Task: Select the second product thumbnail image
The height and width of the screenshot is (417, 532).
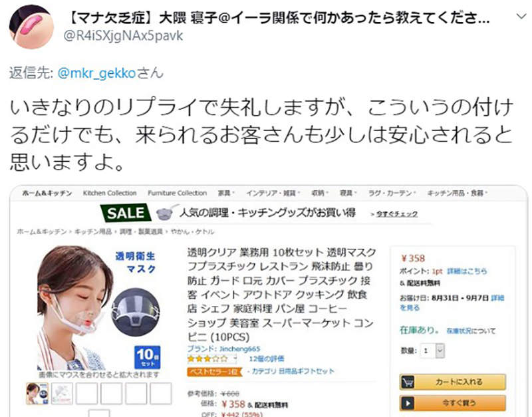Action: tap(62, 394)
